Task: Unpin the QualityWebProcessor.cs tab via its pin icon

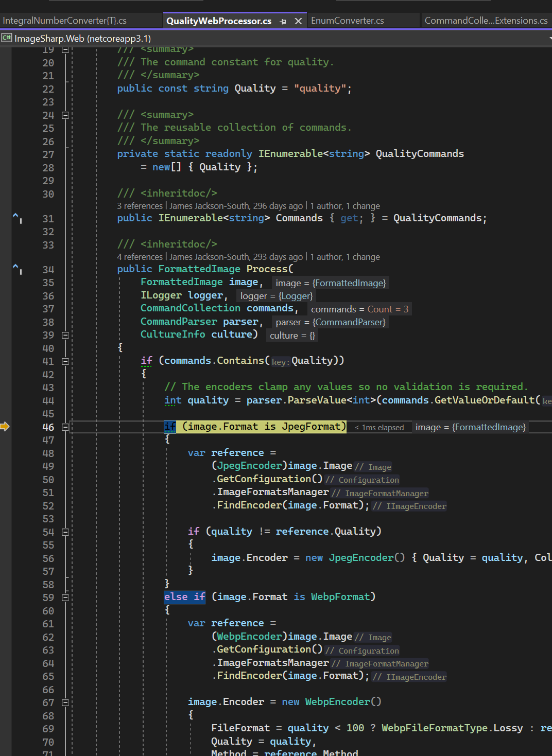Action: point(283,21)
